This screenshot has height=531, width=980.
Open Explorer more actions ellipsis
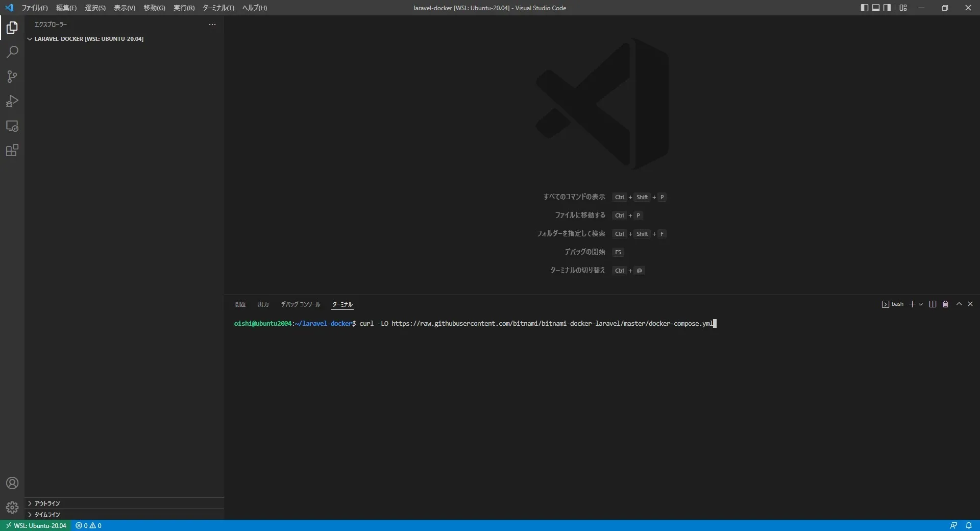(212, 25)
